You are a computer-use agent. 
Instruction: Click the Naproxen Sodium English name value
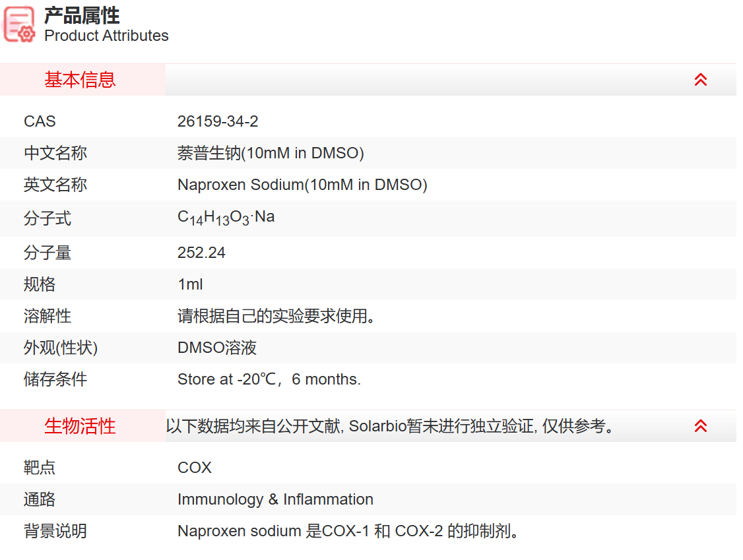click(302, 185)
